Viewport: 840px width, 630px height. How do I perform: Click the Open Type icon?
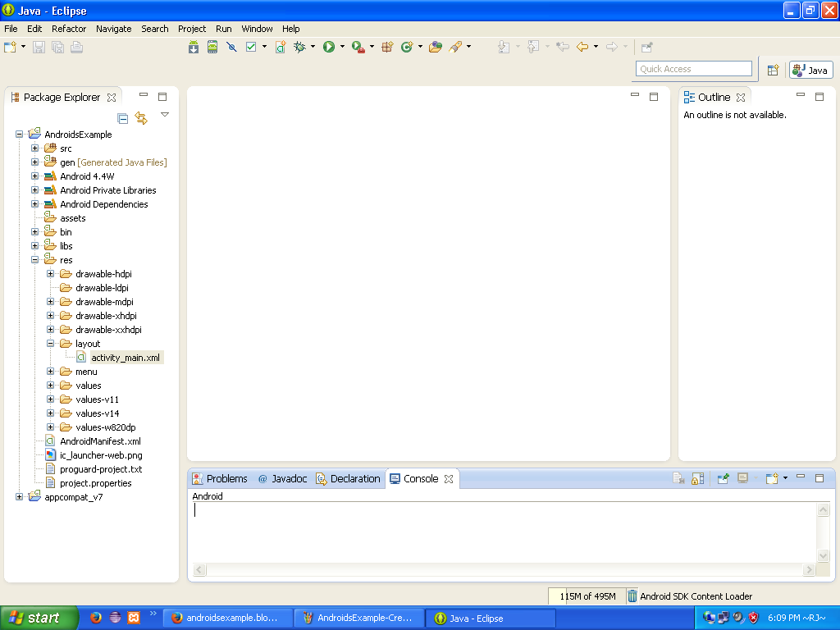click(x=436, y=47)
